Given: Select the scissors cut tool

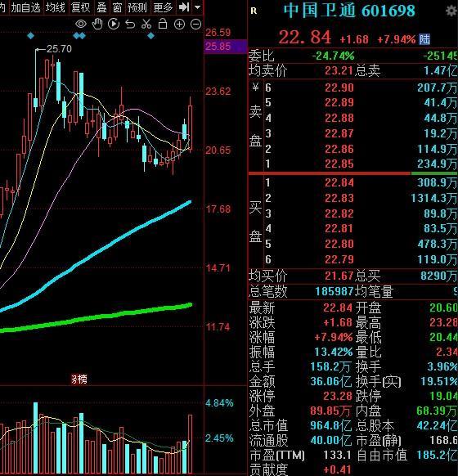Looking at the screenshot, I should coord(146,24).
